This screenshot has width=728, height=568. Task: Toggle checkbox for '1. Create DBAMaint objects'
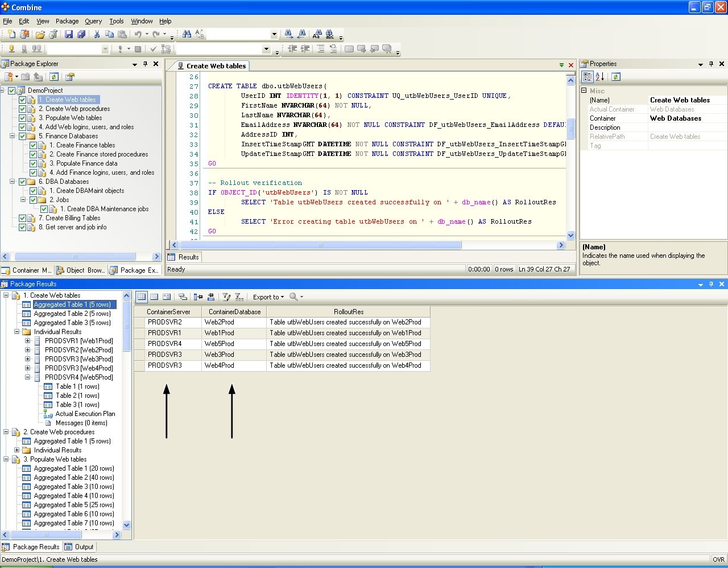pyautogui.click(x=34, y=191)
